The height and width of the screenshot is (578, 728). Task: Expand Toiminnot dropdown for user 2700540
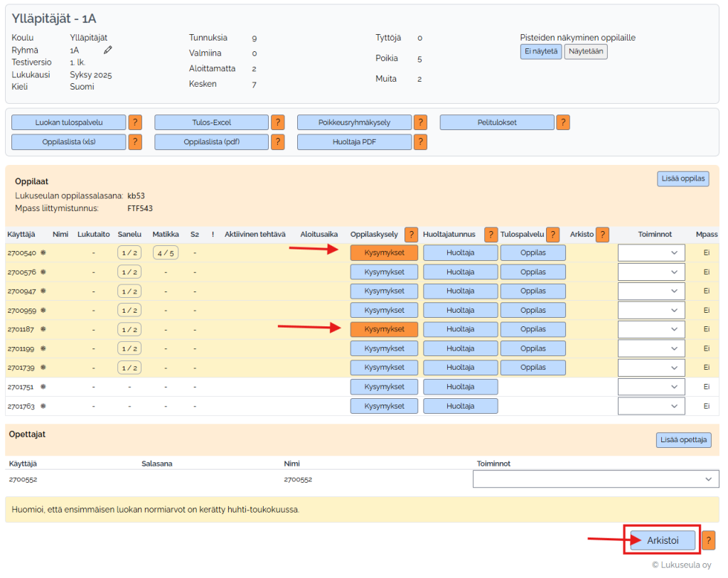click(x=651, y=252)
